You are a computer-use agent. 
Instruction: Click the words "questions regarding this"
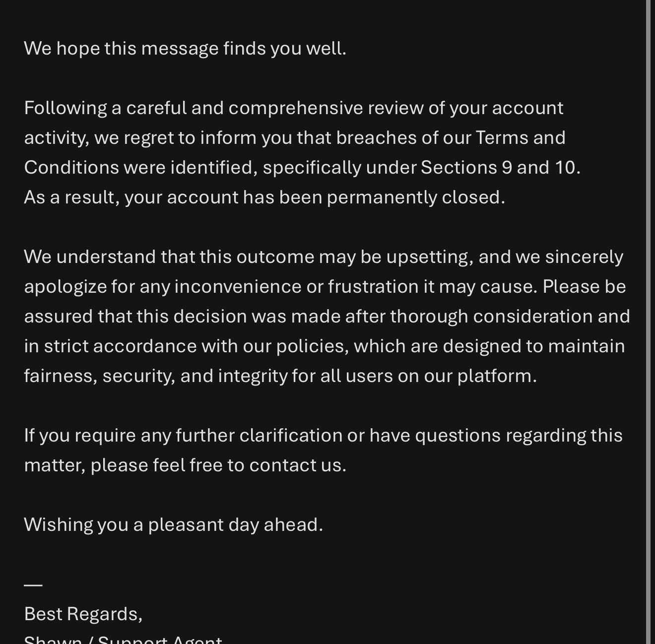pos(519,436)
